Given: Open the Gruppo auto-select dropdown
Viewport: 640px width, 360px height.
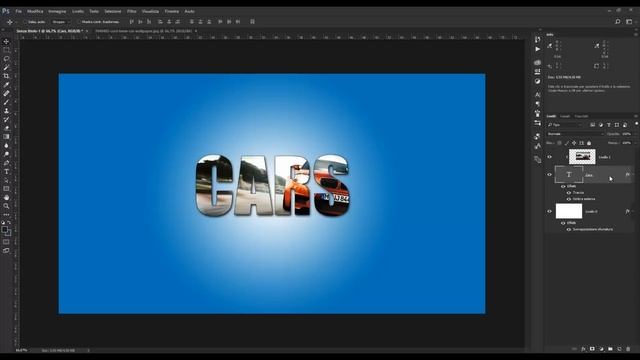Looking at the screenshot, I should [61, 22].
